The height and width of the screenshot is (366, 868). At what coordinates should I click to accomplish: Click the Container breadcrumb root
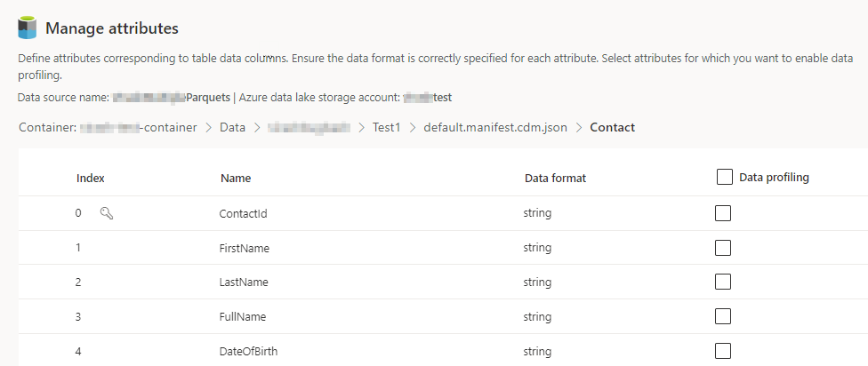click(107, 127)
